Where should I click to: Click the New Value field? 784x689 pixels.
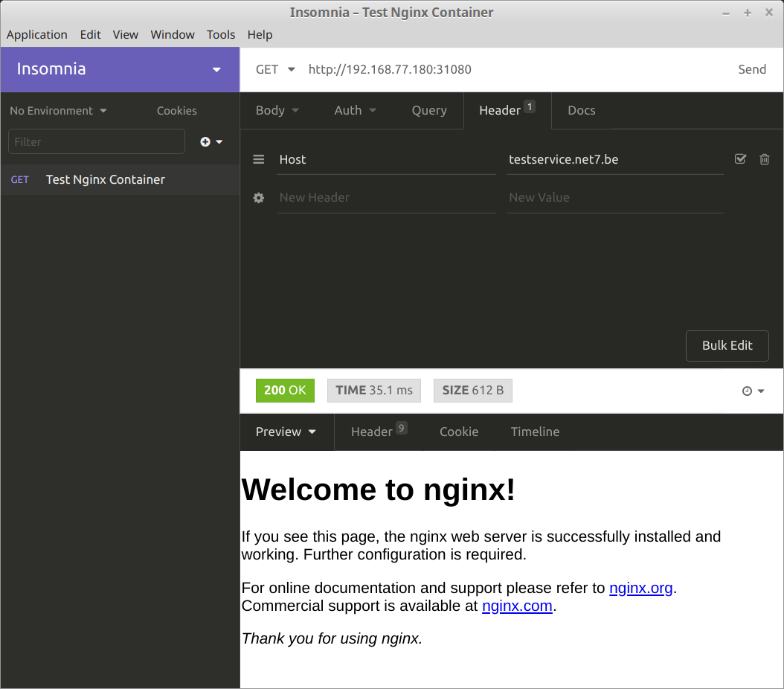tap(615, 198)
